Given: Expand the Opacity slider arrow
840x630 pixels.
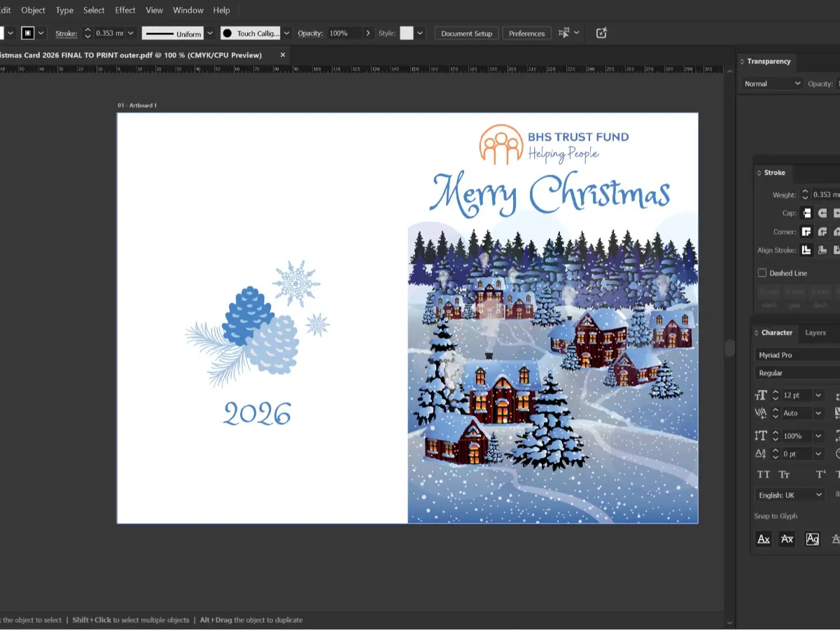Looking at the screenshot, I should 368,33.
